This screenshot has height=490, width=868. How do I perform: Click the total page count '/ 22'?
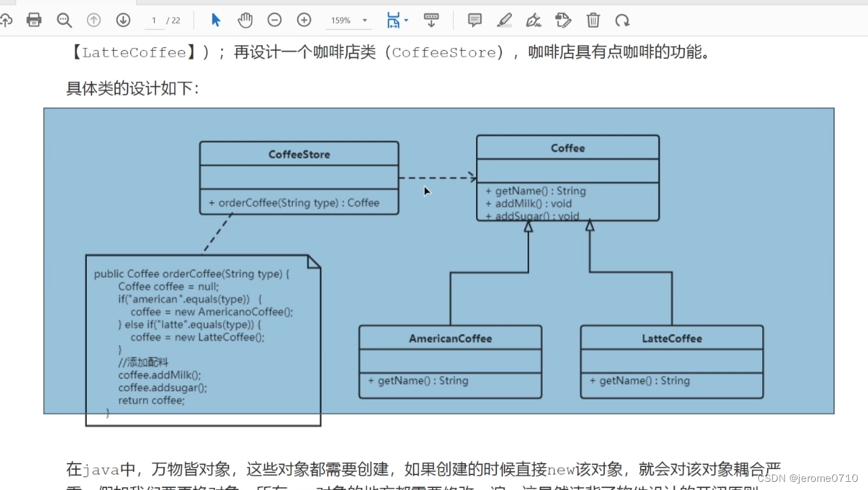coord(174,20)
